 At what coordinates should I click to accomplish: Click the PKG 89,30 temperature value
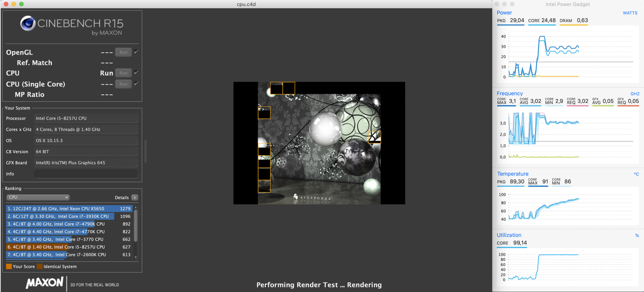tap(511, 181)
